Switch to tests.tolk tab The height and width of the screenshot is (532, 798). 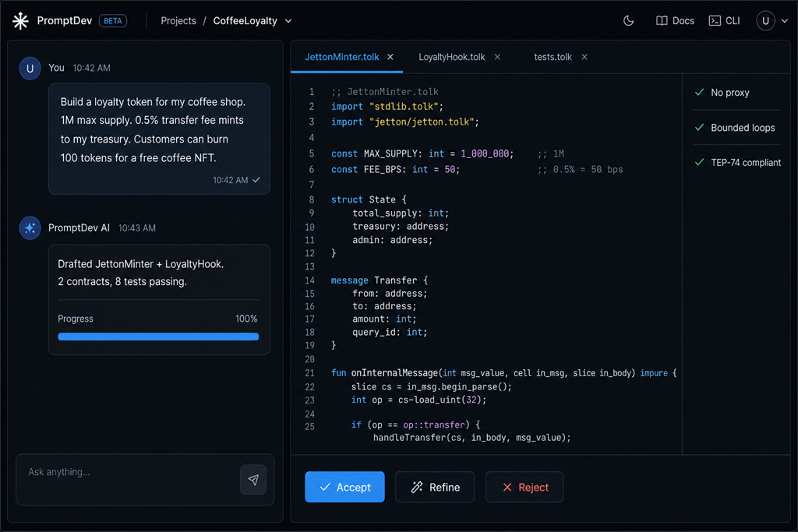pos(553,57)
